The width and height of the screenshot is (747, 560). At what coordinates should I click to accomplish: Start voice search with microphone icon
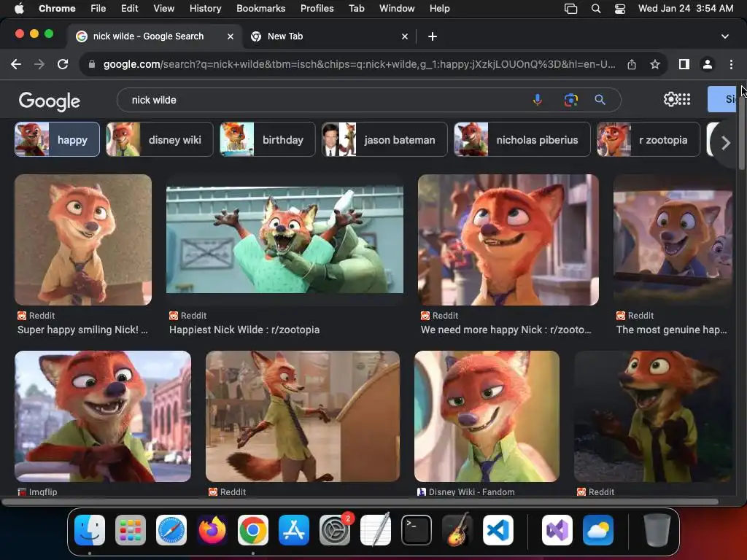pyautogui.click(x=538, y=100)
